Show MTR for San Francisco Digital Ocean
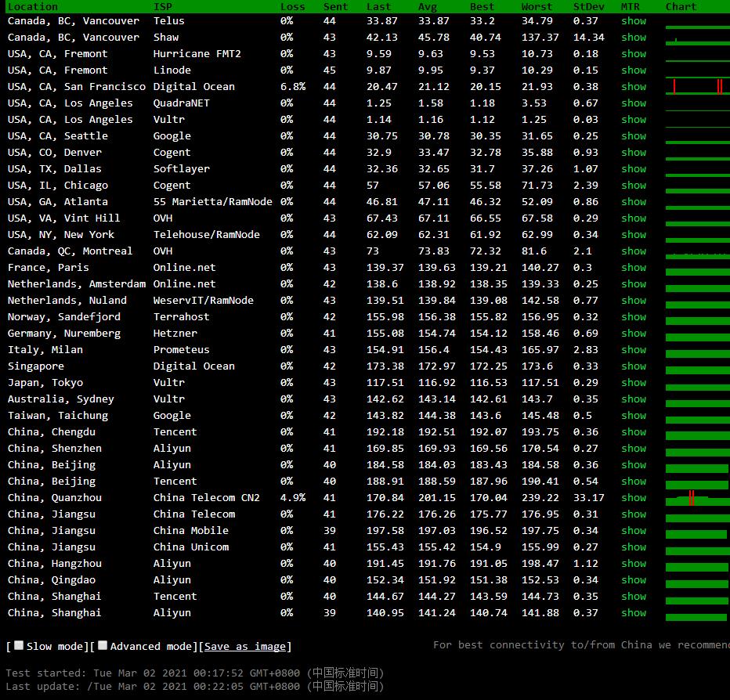This screenshot has width=730, height=700. coord(633,87)
